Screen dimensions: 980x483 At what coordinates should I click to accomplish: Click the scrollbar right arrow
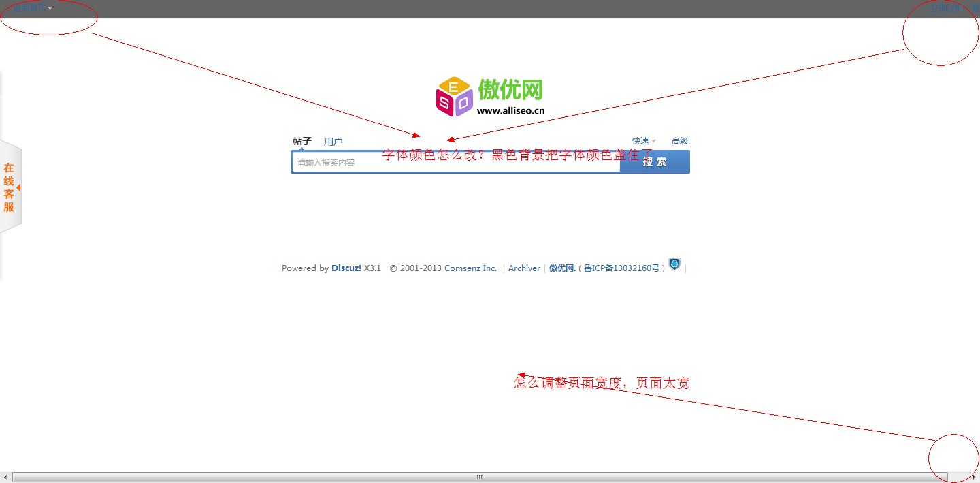point(974,478)
